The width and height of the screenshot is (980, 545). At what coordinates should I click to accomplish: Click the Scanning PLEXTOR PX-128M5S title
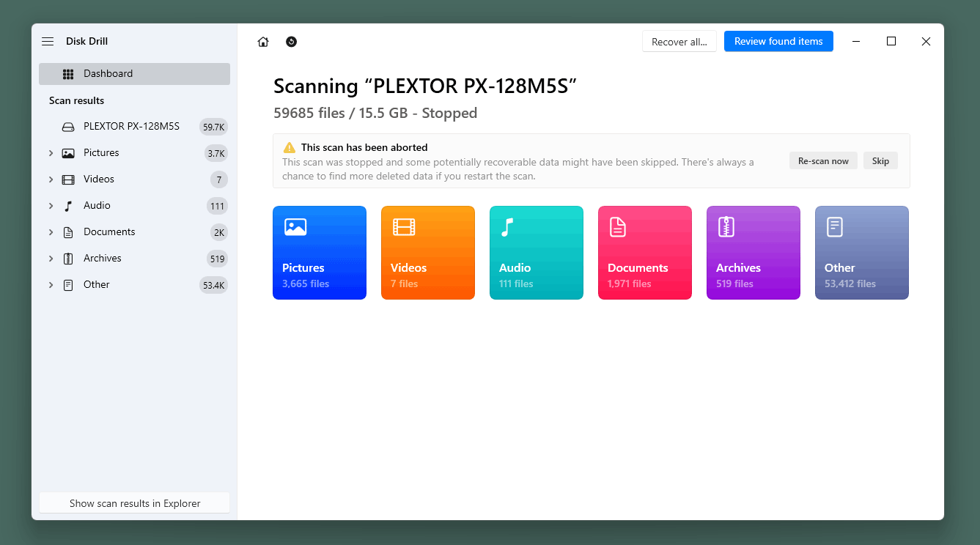pos(425,86)
